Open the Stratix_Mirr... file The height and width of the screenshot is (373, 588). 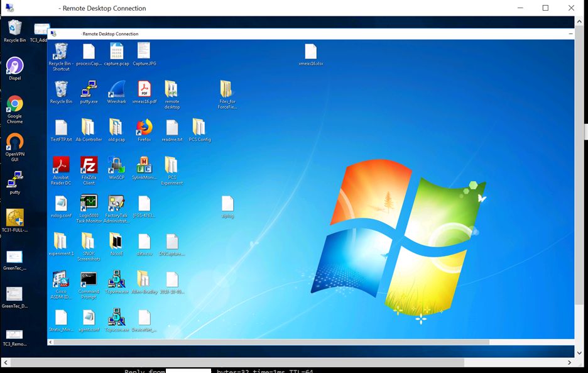coord(61,320)
